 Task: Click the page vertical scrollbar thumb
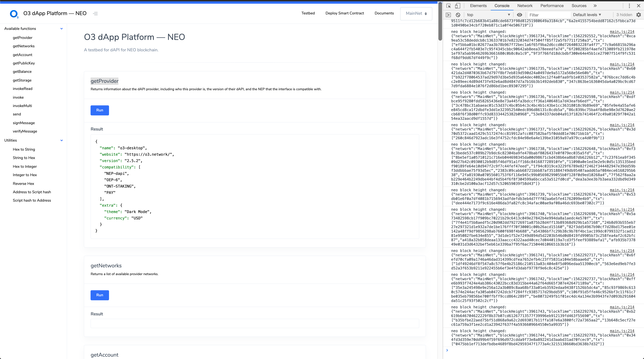(440, 21)
